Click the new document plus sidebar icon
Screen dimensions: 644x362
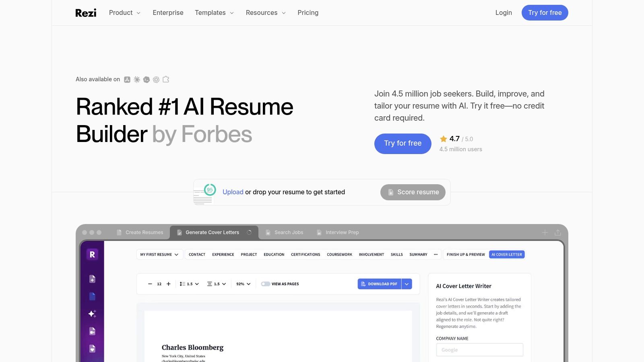click(92, 279)
